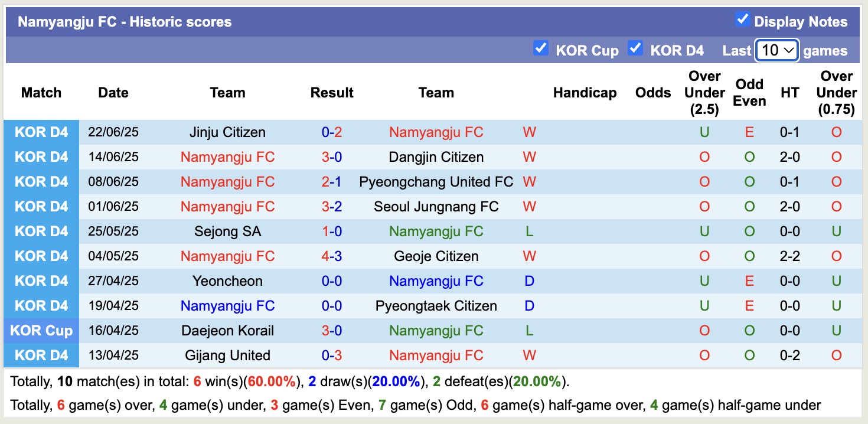Image resolution: width=868 pixels, height=424 pixels.
Task: Click the topmost KOR D4 match badge
Action: tap(41, 132)
